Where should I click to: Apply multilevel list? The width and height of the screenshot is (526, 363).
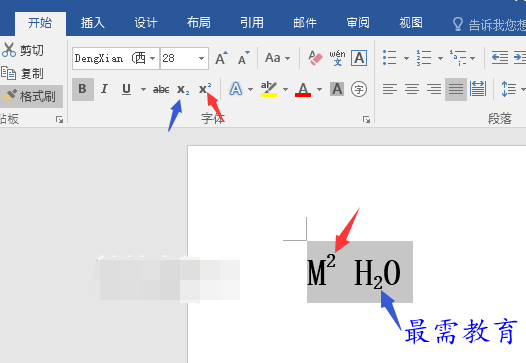coord(458,58)
